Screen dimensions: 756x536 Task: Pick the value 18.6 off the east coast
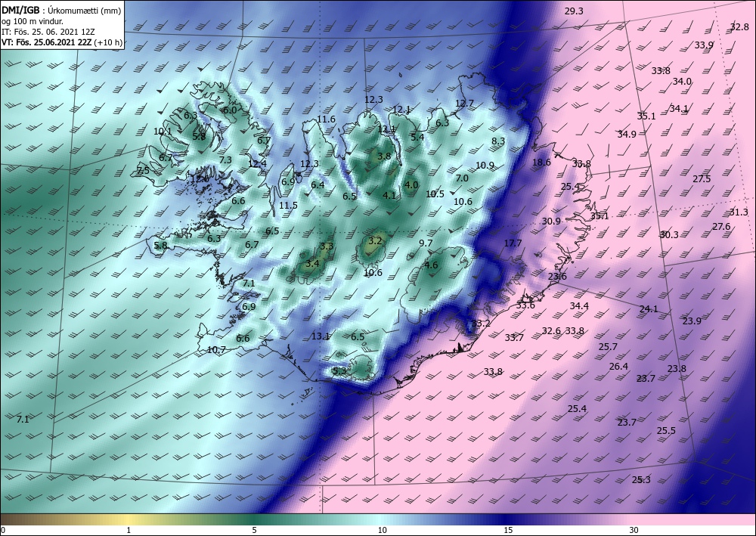541,163
